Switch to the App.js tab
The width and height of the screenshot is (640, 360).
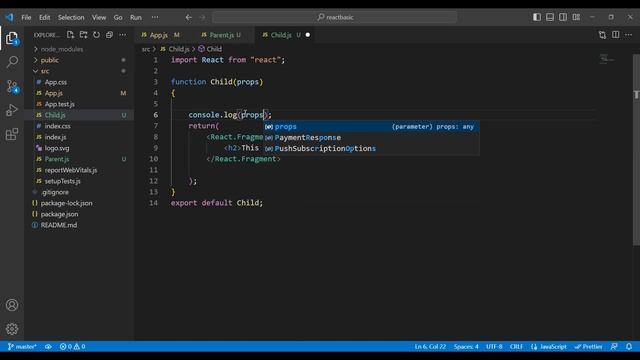(159, 35)
